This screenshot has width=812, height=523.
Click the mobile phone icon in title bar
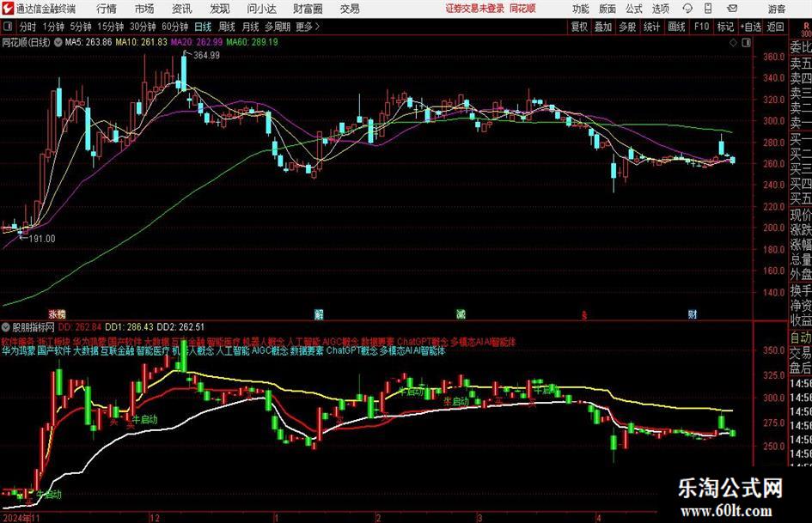tap(708, 9)
